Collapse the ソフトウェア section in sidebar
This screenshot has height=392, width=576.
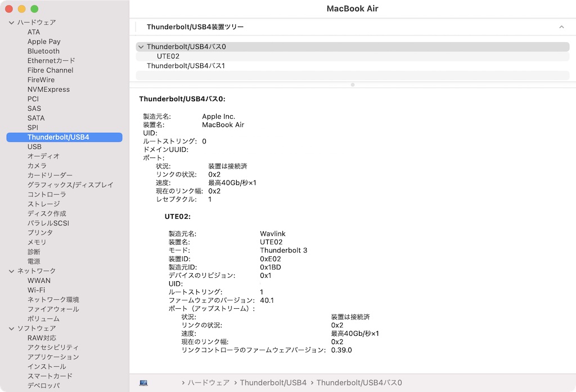(11, 328)
